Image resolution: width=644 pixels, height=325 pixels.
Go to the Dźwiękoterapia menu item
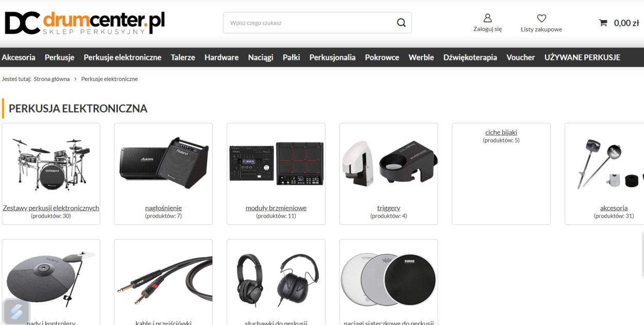[470, 57]
